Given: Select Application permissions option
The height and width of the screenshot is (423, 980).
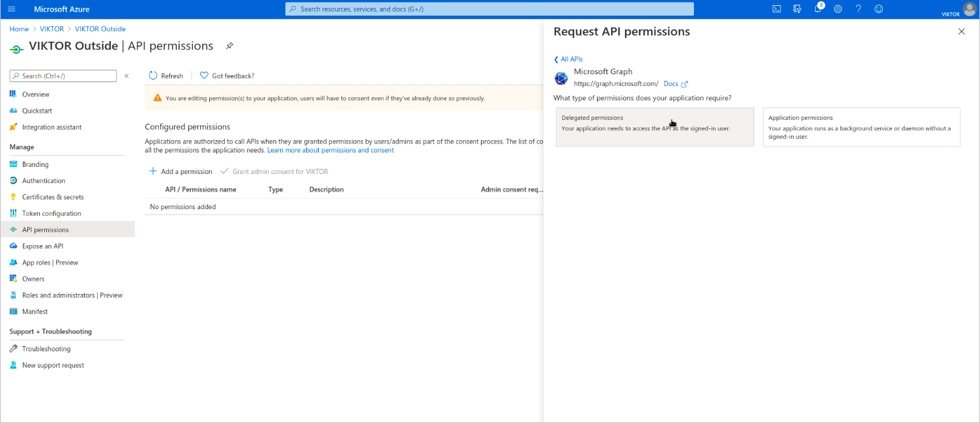Looking at the screenshot, I should tap(861, 127).
